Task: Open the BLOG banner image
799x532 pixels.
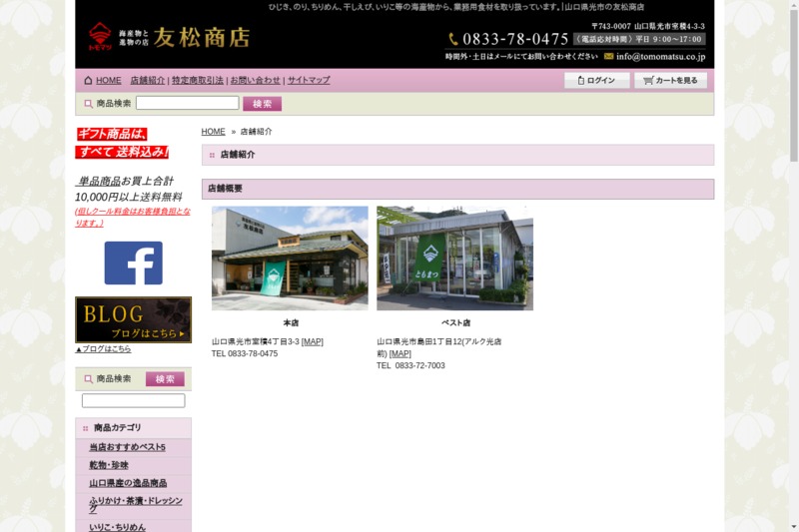Action: [133, 319]
